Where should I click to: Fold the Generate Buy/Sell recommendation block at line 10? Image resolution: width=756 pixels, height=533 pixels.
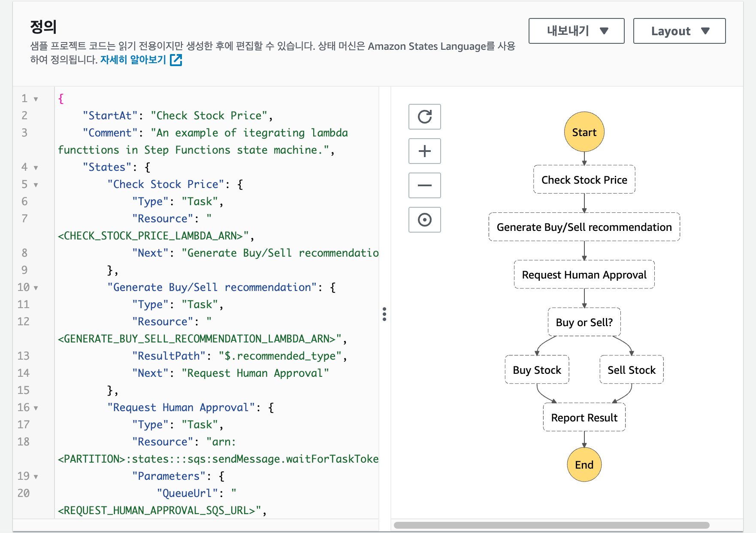click(36, 288)
